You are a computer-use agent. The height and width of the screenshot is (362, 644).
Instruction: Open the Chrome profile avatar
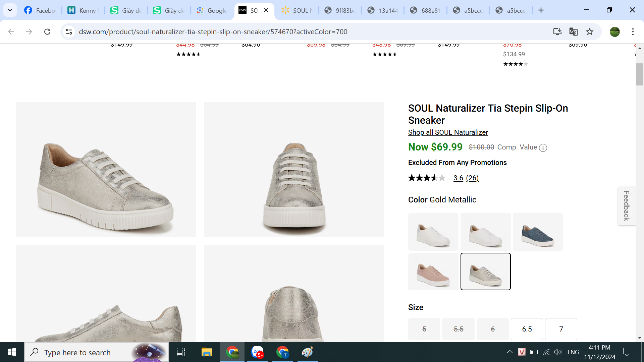tap(614, 32)
